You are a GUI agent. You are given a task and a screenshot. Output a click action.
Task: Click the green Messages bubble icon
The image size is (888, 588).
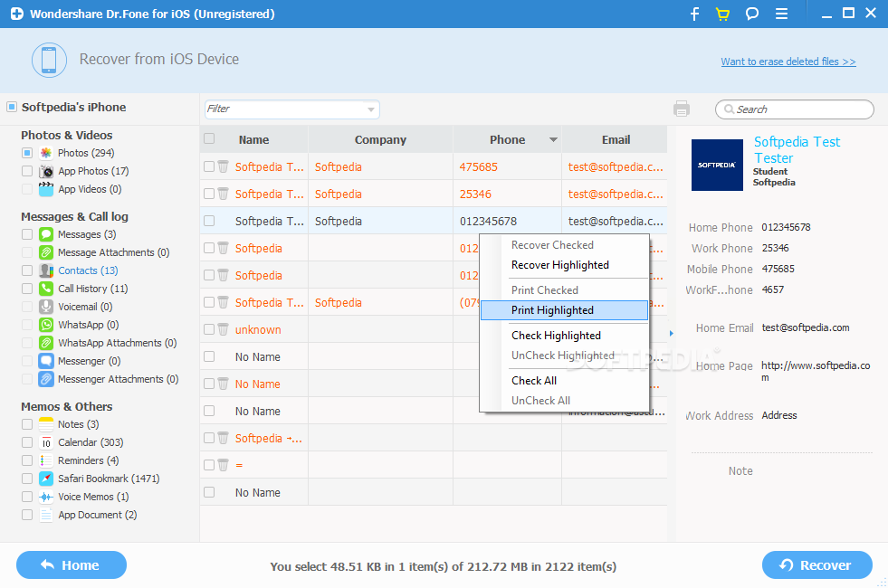46,234
